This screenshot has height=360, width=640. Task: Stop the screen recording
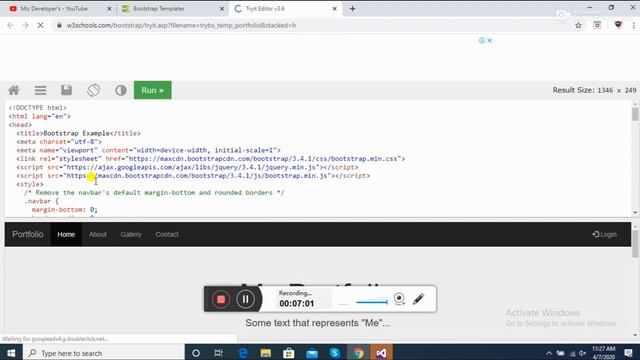(221, 299)
